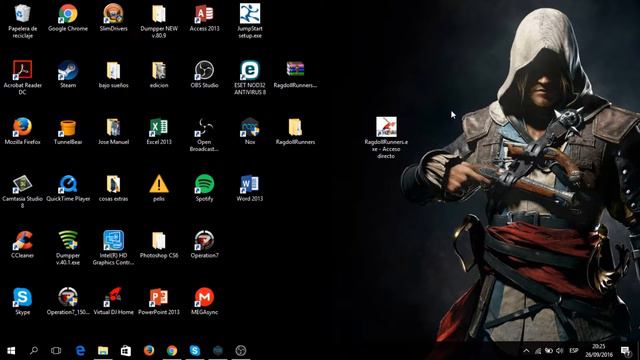Open the network status tray icon
Screen dimensions: 640x360
[538, 351]
